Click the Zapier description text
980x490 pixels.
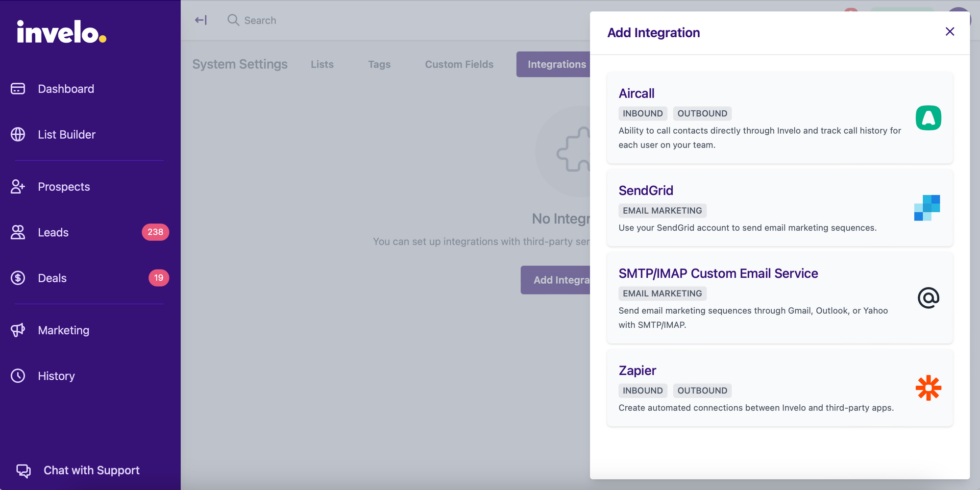756,408
